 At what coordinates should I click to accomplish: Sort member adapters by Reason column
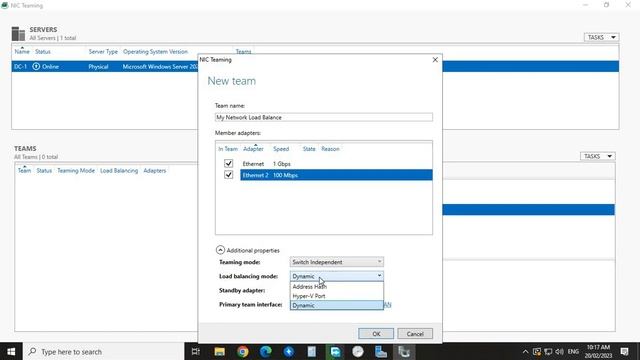(330, 149)
